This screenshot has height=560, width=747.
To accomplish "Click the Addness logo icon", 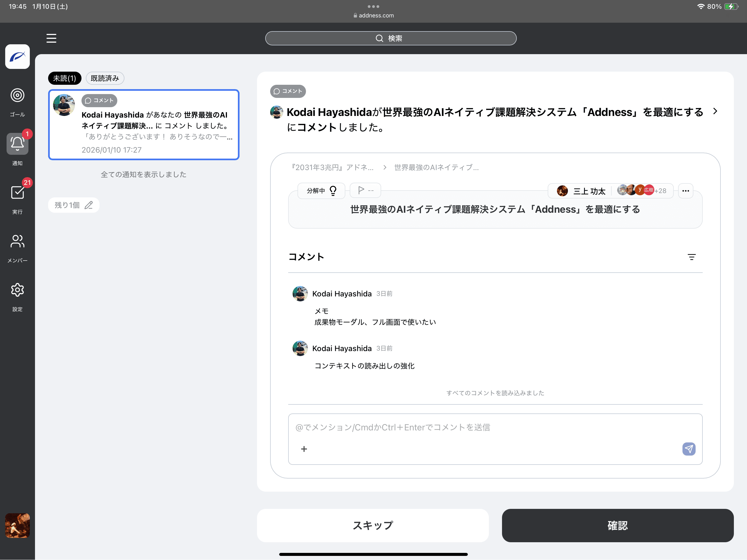I will coord(17,57).
